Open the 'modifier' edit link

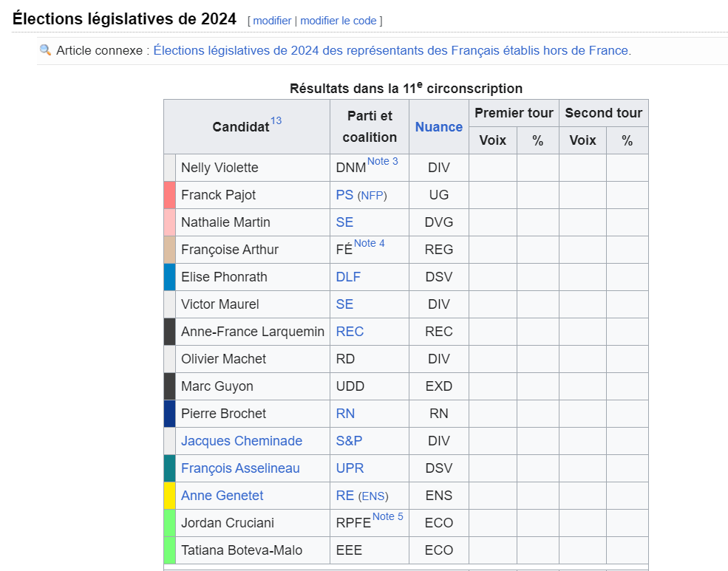click(x=272, y=21)
